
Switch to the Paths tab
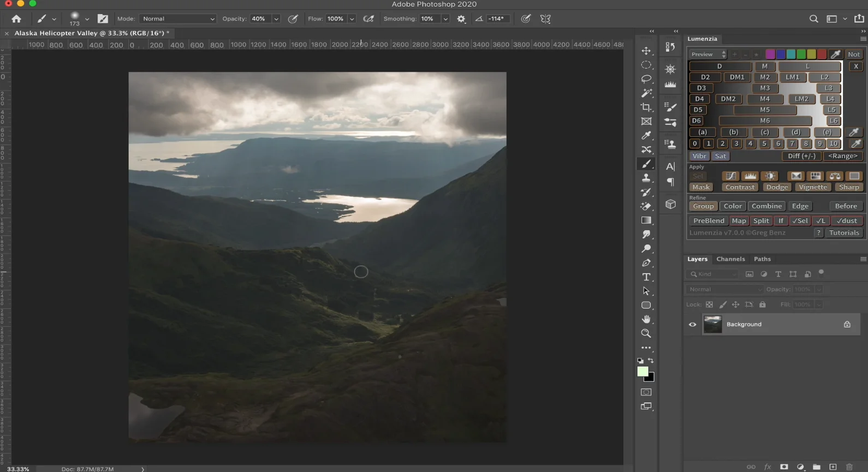(762, 259)
